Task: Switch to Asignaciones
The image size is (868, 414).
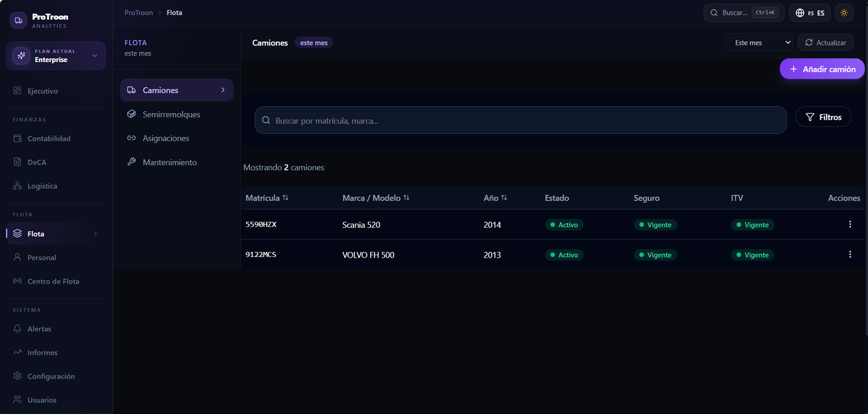Action: pyautogui.click(x=177, y=138)
